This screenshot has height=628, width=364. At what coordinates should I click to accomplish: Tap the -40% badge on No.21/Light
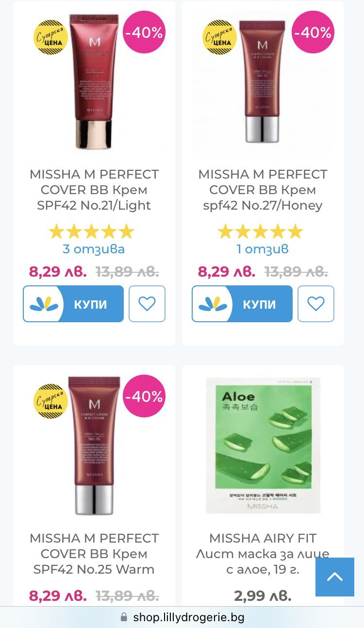(x=144, y=32)
